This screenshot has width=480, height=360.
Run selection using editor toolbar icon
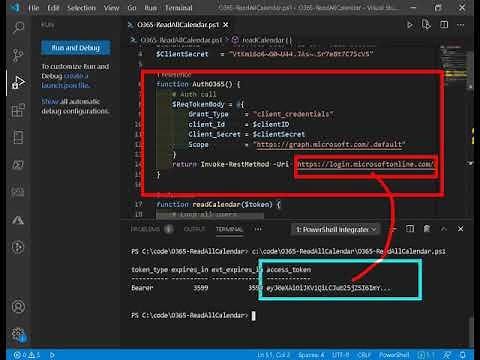pos(426,25)
